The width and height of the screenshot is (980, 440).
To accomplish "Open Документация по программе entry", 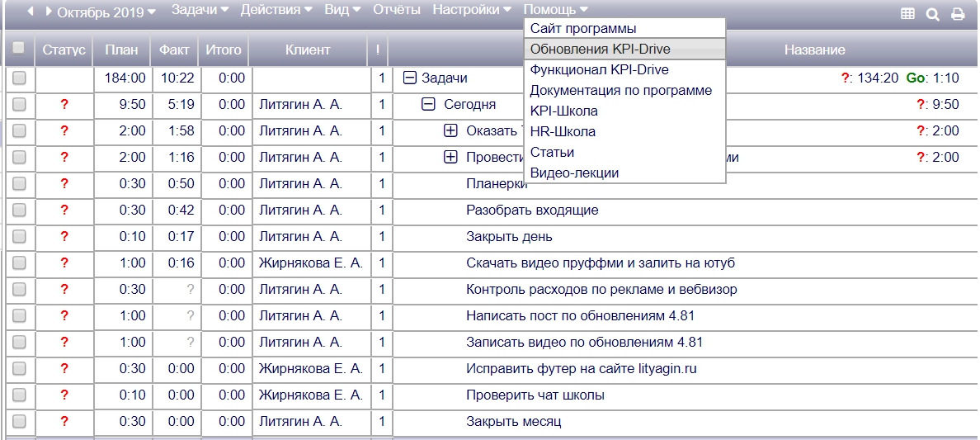I will (x=625, y=90).
